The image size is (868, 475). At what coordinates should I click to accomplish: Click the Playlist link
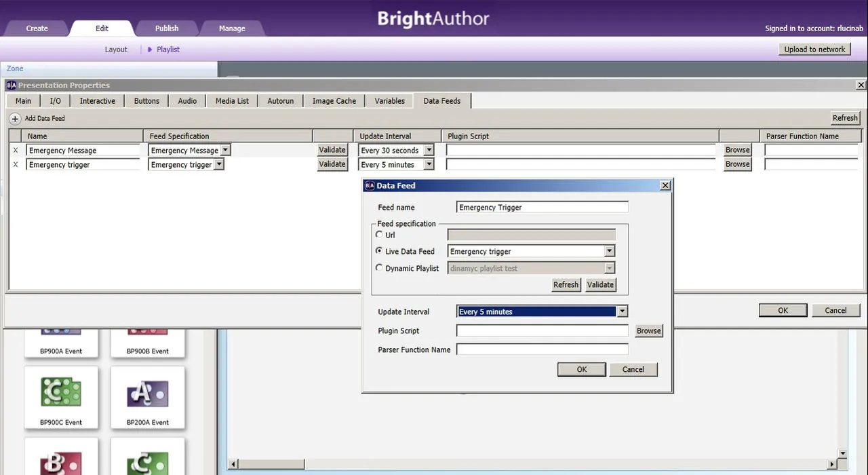168,50
